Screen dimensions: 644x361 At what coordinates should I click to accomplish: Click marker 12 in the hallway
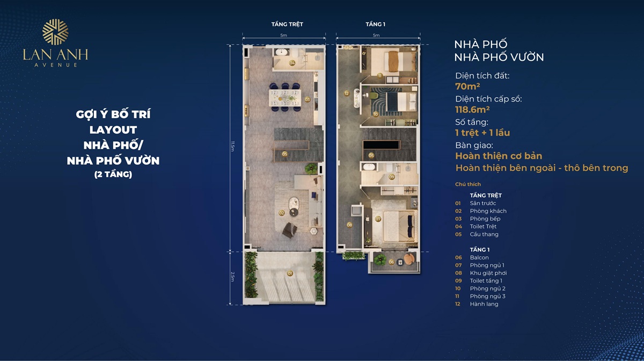coord(347,93)
